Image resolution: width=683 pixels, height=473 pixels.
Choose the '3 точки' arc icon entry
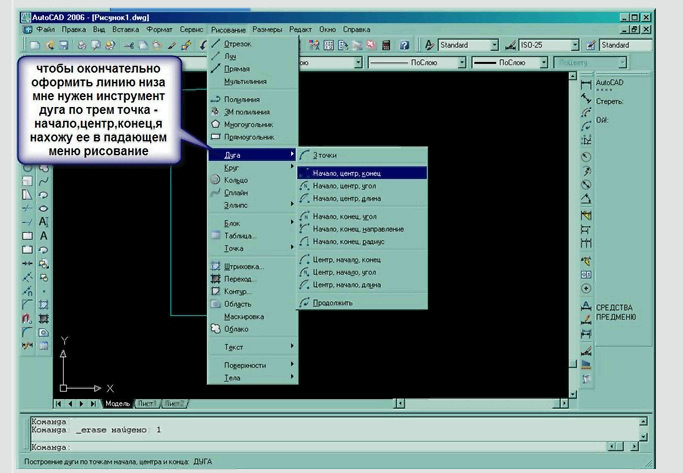[306, 155]
